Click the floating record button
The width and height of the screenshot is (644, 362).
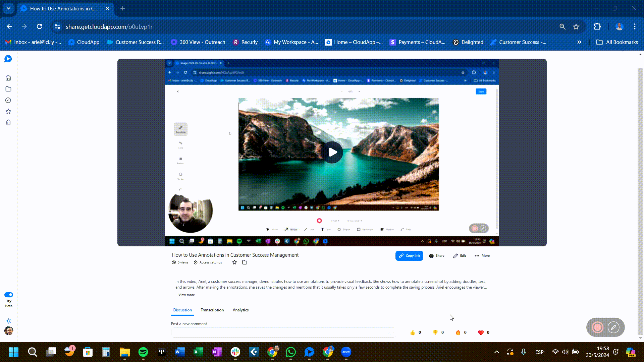[597, 327]
